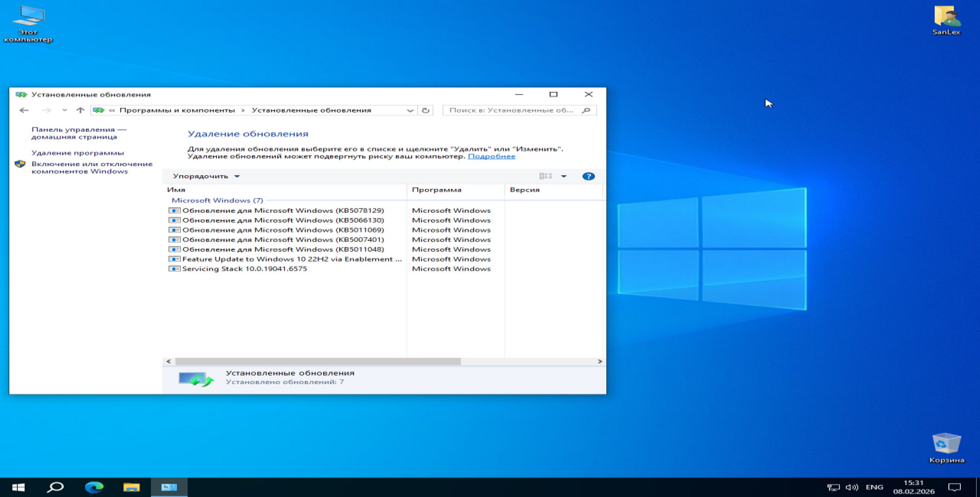Open the recent locations dropdown arrow
980x497 pixels.
pyautogui.click(x=64, y=110)
